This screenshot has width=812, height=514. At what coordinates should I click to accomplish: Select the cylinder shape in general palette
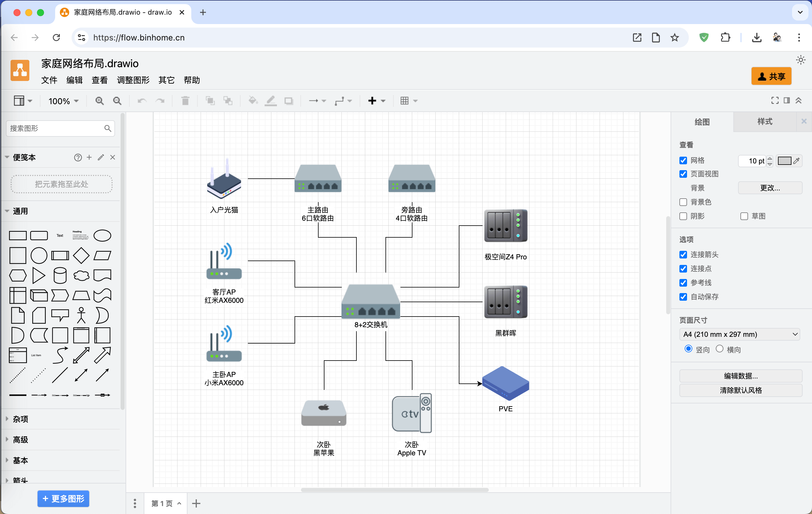[60, 275]
